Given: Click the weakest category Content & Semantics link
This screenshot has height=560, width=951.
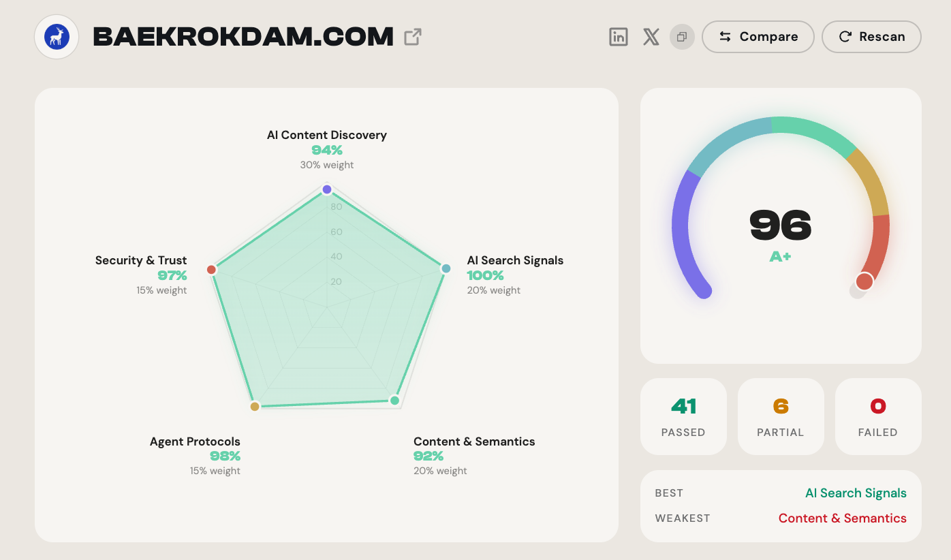Looking at the screenshot, I should click(x=842, y=518).
